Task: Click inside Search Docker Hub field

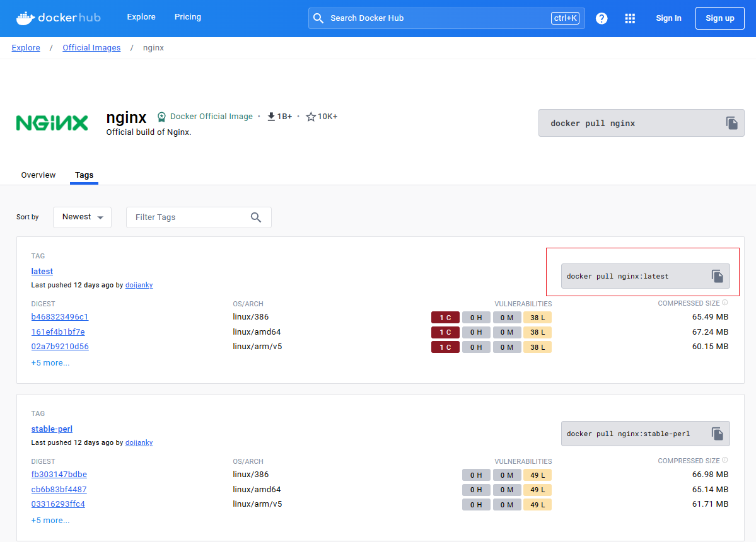Action: [446, 18]
